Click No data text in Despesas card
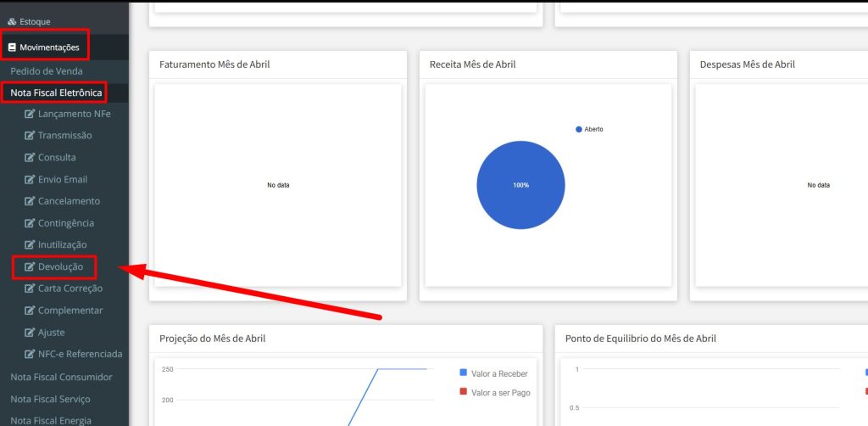 pos(818,185)
